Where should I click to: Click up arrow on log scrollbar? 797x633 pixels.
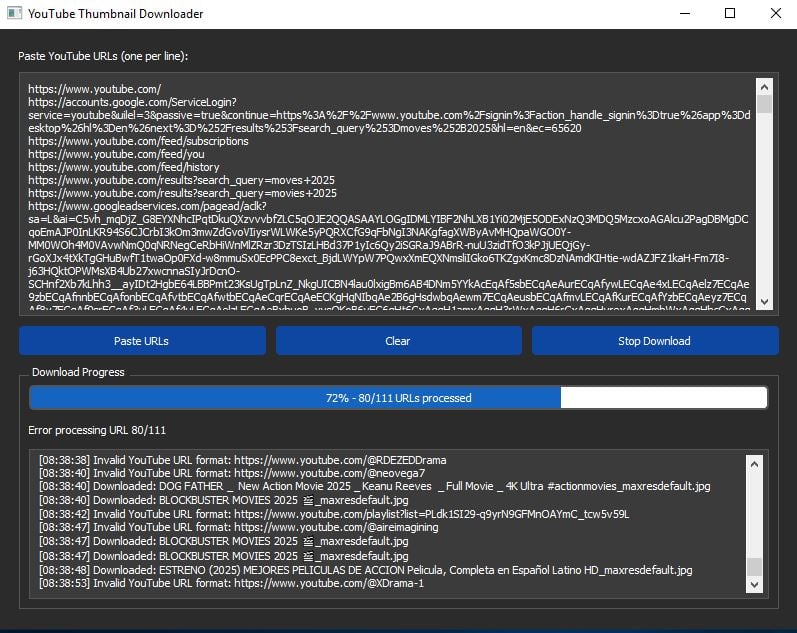pyautogui.click(x=755, y=461)
